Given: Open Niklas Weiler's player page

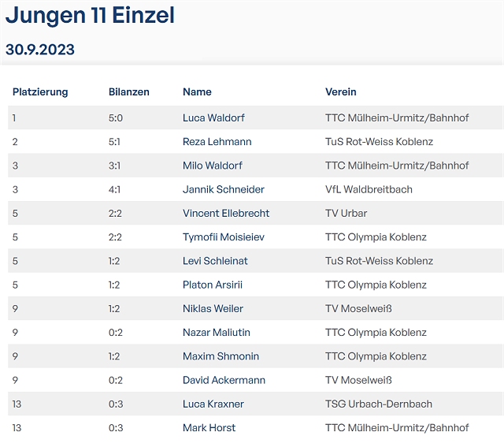Looking at the screenshot, I should tap(213, 308).
